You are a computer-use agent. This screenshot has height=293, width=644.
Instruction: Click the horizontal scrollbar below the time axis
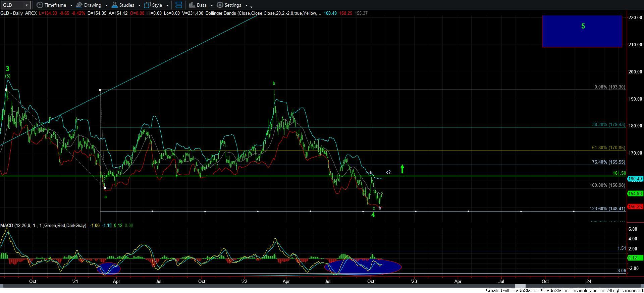click(322, 286)
